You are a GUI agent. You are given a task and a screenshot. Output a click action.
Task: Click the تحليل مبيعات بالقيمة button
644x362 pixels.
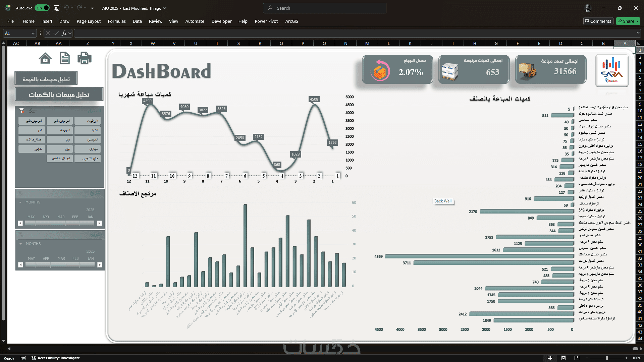(x=46, y=79)
